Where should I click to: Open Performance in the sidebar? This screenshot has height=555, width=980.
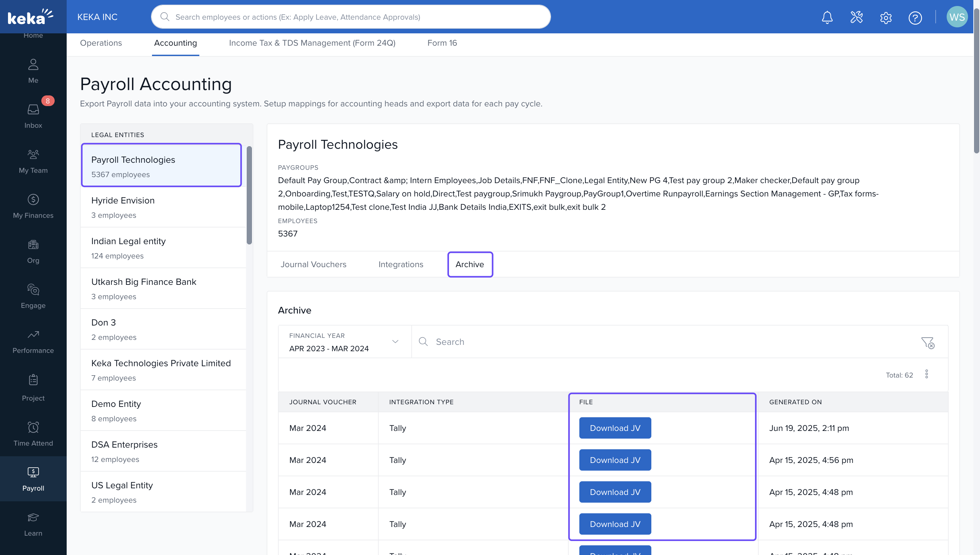[x=33, y=341]
